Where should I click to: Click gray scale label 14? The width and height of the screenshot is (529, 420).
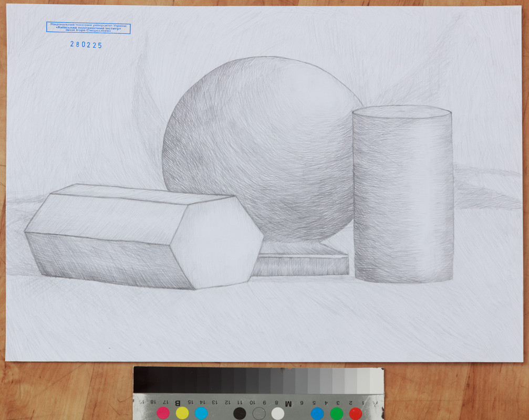coord(202,402)
